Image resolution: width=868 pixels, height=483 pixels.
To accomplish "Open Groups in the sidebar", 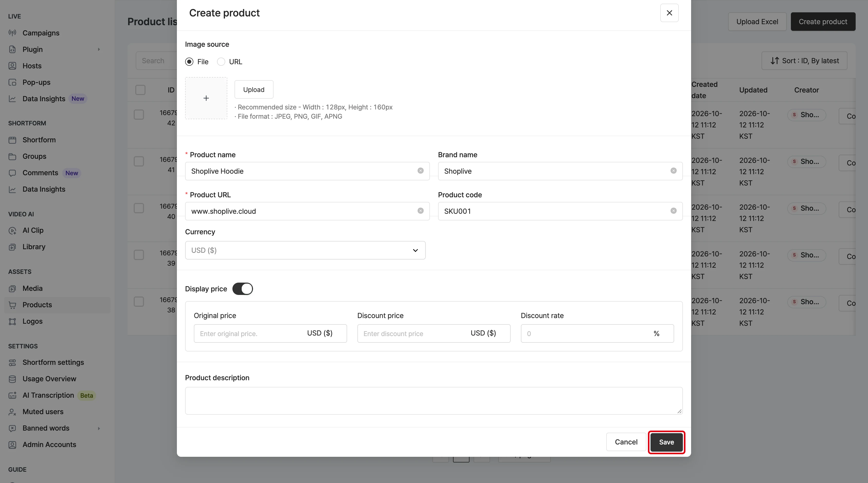I will point(34,156).
